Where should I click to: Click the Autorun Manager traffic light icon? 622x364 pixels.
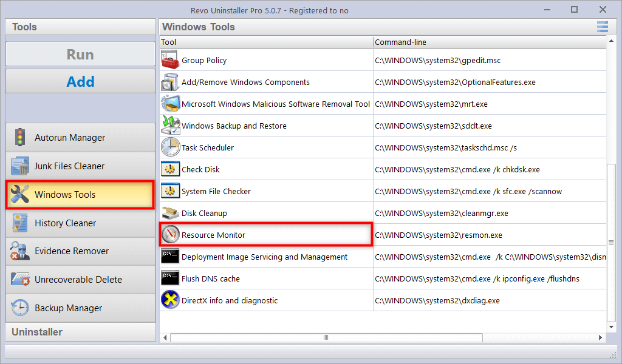(x=20, y=138)
